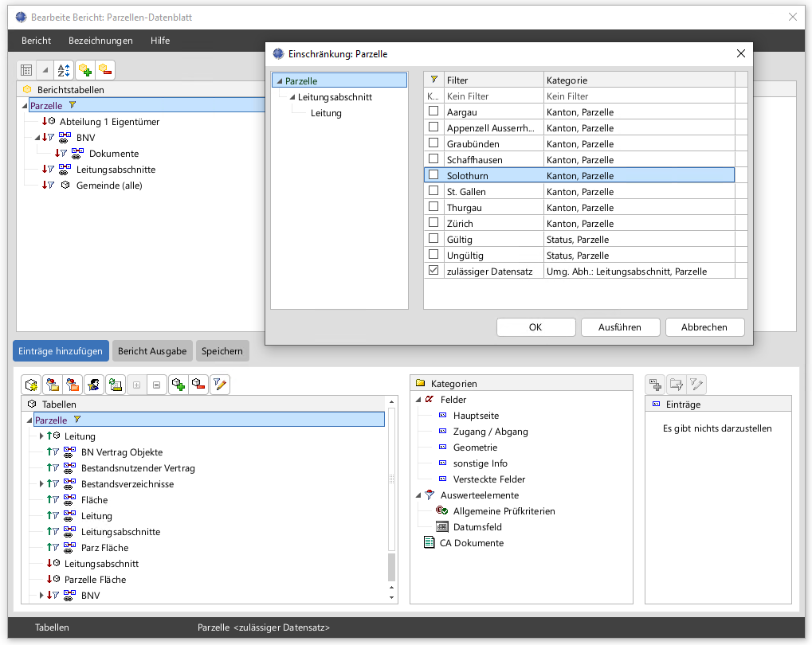Click the CA Dokumente document icon

point(430,542)
